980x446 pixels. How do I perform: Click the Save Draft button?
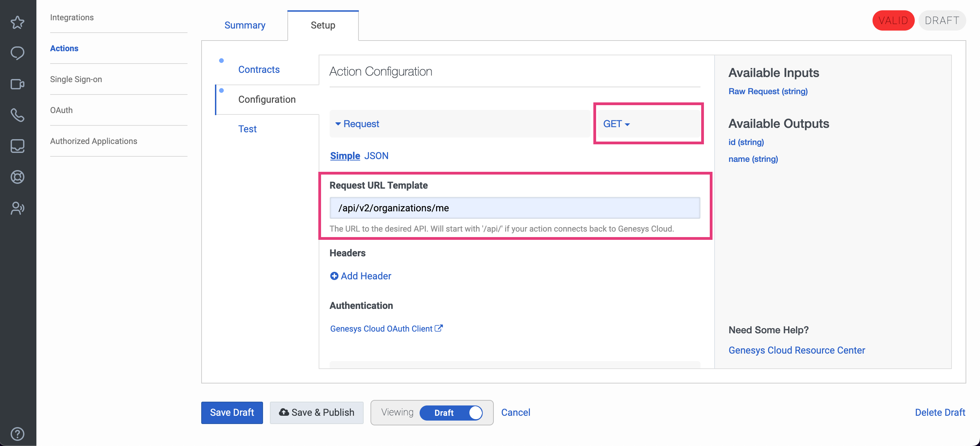pos(232,413)
